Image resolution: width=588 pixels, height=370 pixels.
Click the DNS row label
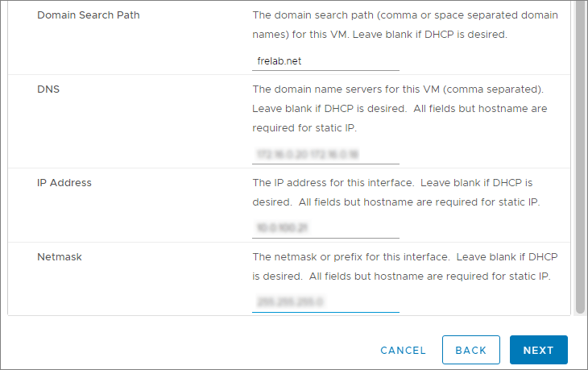tap(48, 89)
